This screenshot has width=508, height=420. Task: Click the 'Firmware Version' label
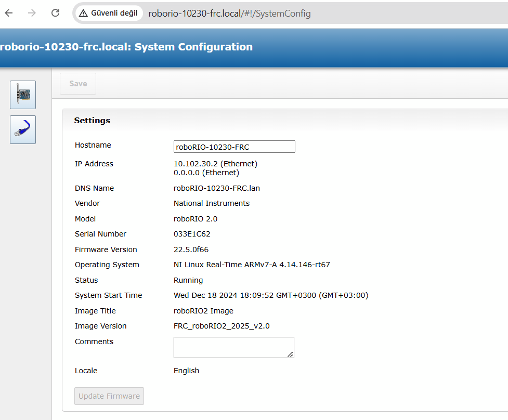coord(106,250)
